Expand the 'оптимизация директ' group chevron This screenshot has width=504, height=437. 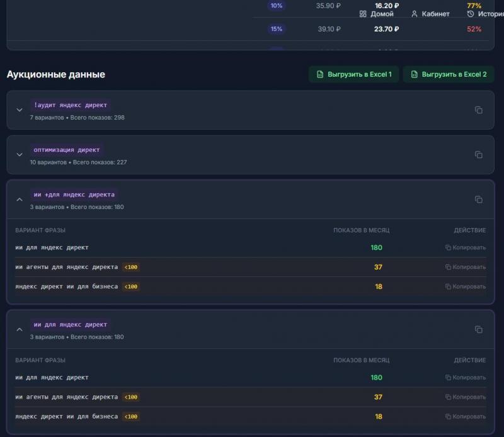pyautogui.click(x=20, y=154)
